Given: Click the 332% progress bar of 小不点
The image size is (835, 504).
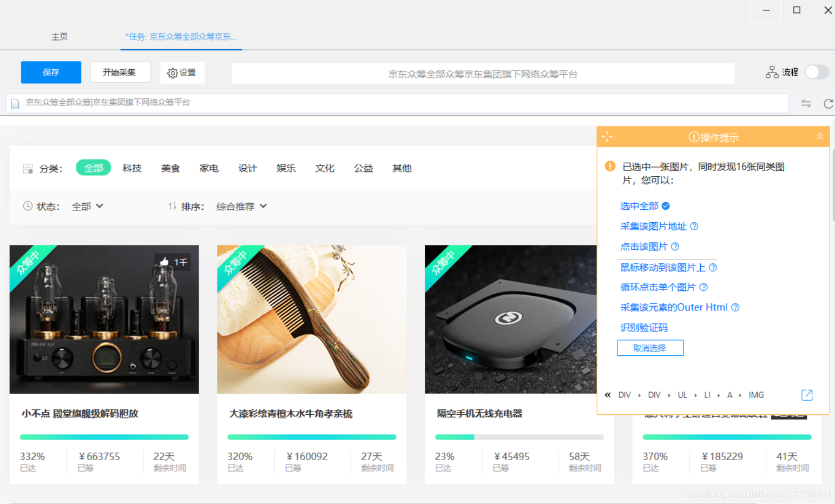Looking at the screenshot, I should [x=104, y=437].
